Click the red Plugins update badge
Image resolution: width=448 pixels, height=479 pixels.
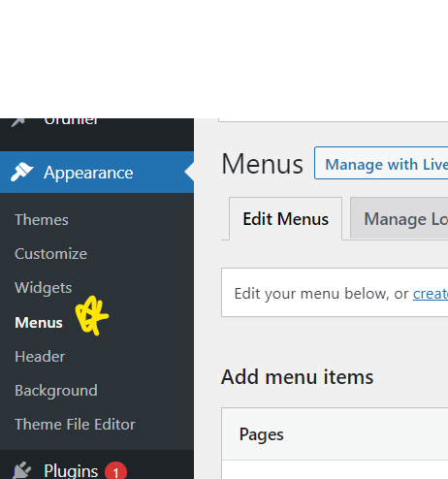[115, 471]
